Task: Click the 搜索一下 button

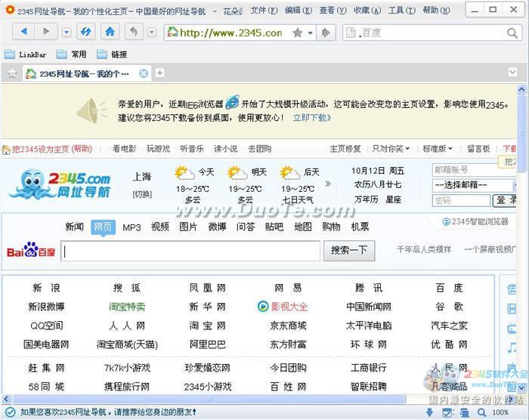Action: [x=349, y=251]
